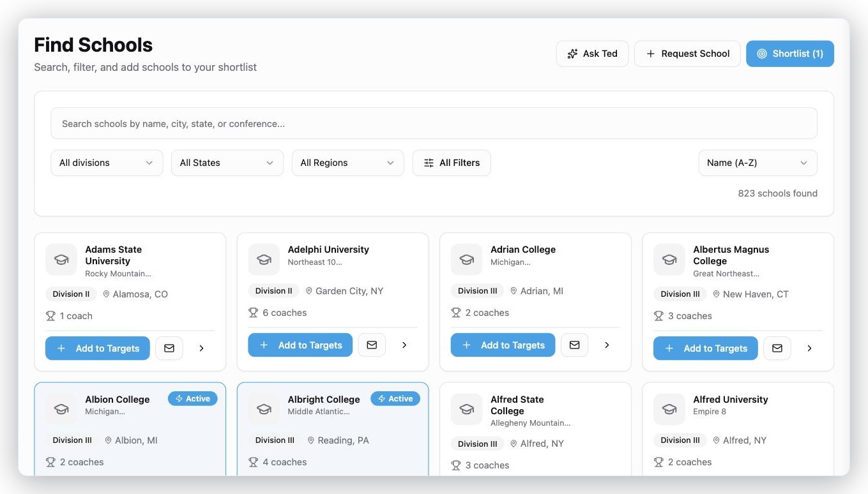Open the Albion College school name
The height and width of the screenshot is (494, 868).
[x=118, y=400]
